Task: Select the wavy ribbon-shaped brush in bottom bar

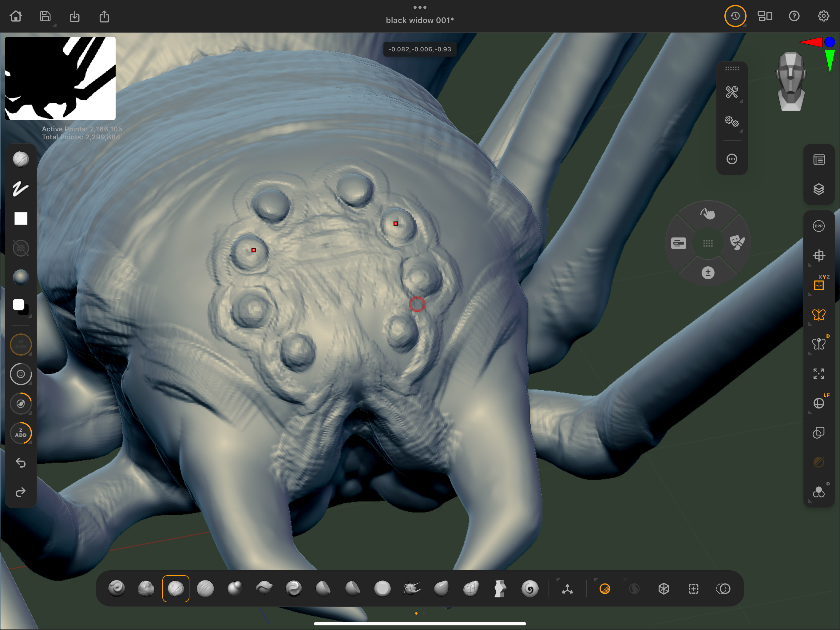Action: pyautogui.click(x=264, y=588)
